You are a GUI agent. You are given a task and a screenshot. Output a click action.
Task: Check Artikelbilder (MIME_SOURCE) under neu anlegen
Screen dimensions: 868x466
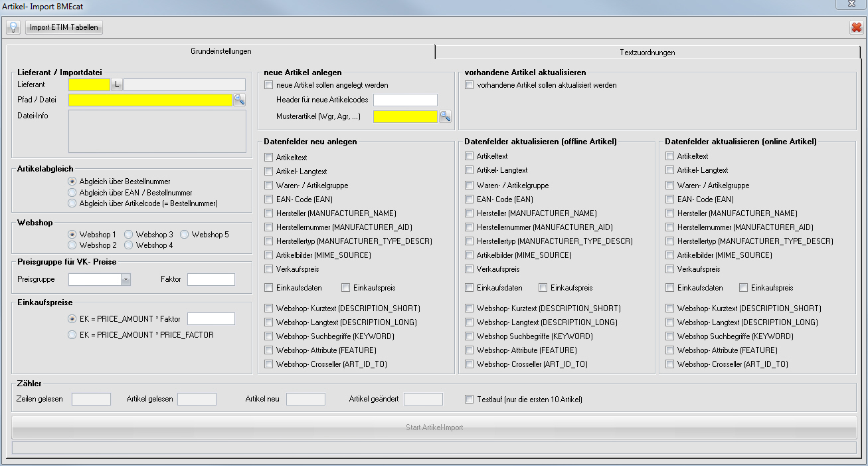point(269,255)
